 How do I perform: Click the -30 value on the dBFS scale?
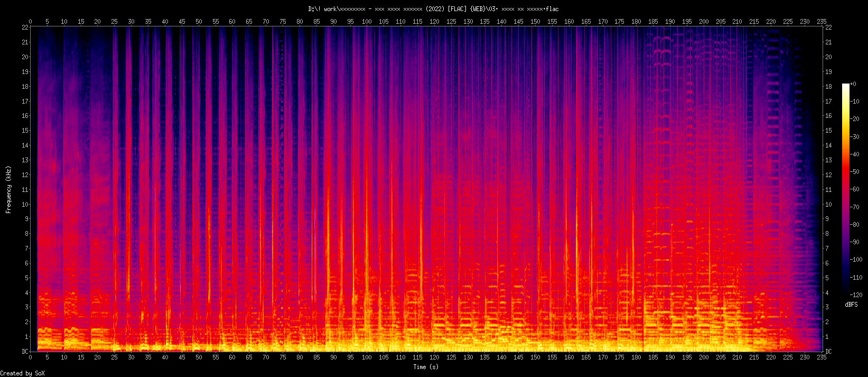[x=855, y=136]
